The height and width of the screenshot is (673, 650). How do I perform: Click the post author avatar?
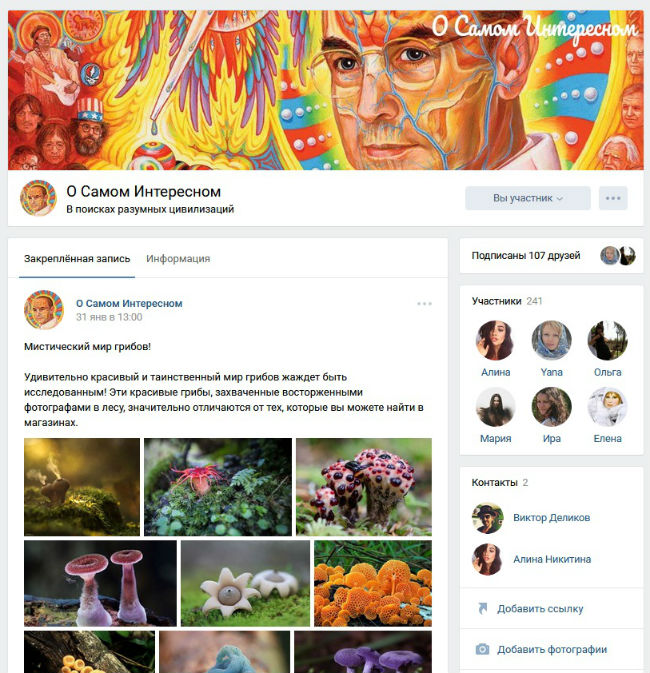coord(44,309)
